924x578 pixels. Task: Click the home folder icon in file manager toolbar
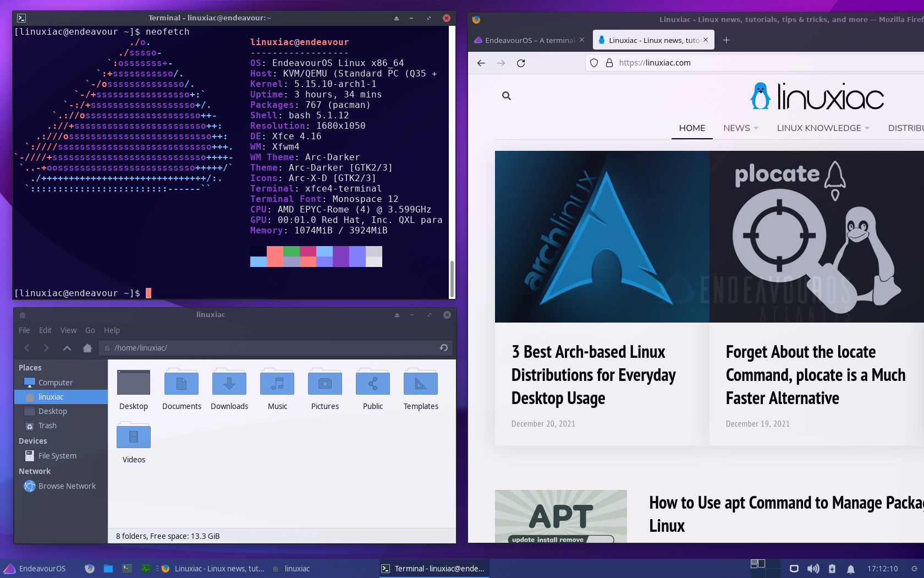click(87, 348)
